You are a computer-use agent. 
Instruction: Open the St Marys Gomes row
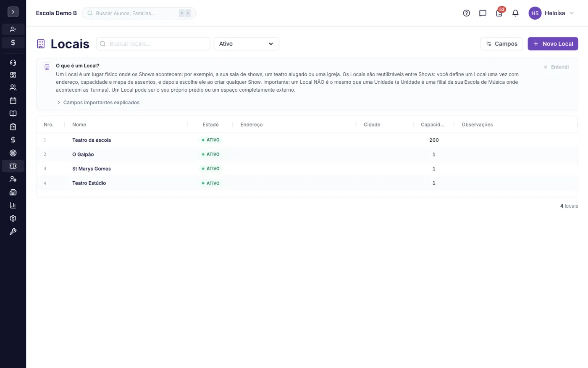[307, 169]
